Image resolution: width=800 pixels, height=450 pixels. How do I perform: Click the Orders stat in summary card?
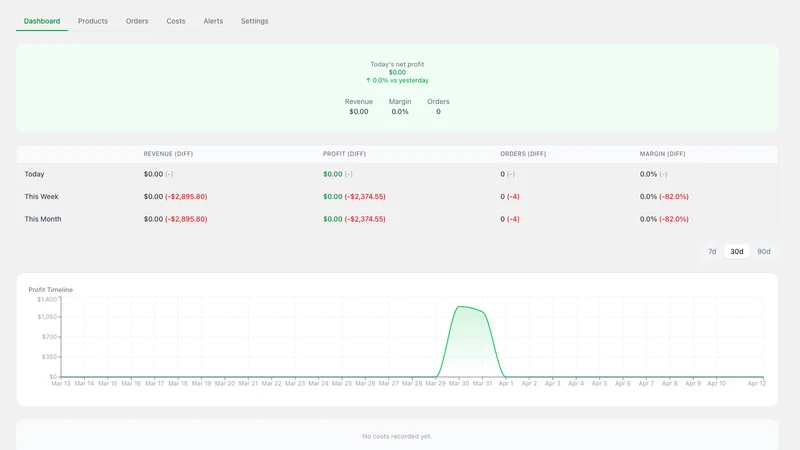[438, 107]
